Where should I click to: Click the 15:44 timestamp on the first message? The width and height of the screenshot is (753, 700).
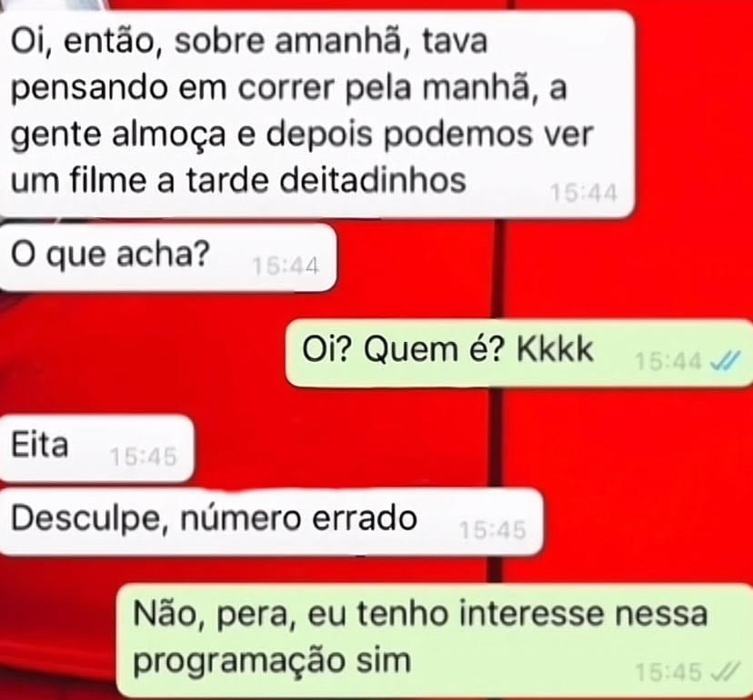click(583, 194)
